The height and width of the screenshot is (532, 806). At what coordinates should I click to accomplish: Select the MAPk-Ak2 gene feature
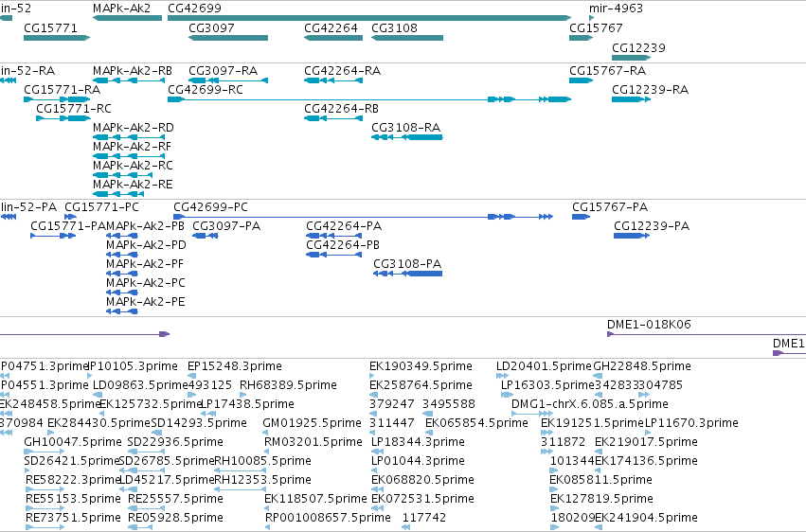(128, 18)
